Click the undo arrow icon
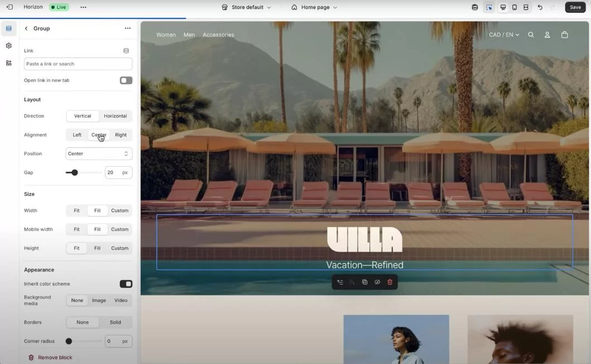Viewport: 591px width, 364px height. coord(540,7)
